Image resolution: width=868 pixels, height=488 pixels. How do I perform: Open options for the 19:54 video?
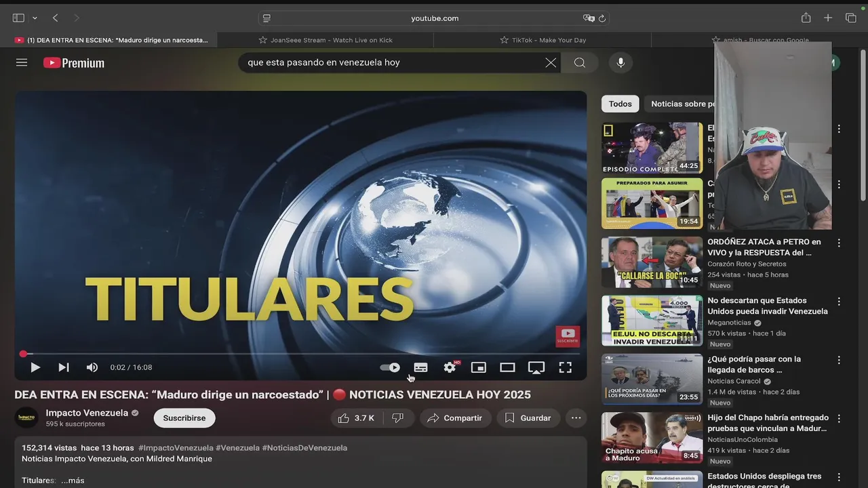click(x=839, y=184)
